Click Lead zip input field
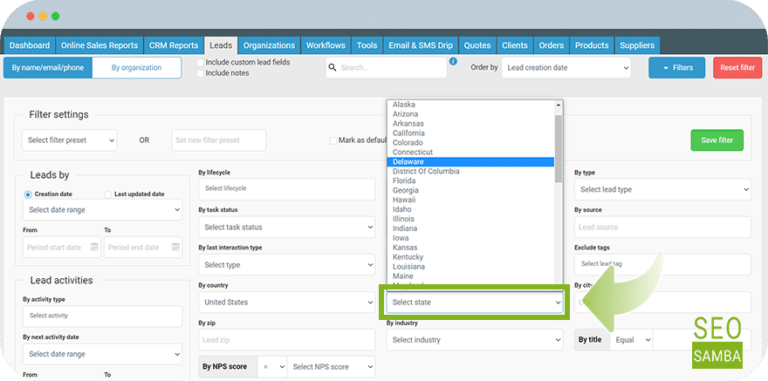The width and height of the screenshot is (768, 381). pos(287,340)
